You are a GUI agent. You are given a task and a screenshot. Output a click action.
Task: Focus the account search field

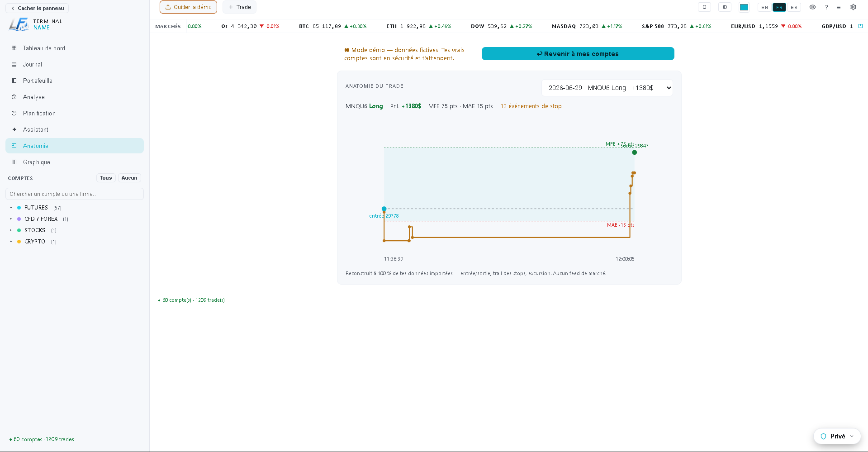tap(75, 194)
